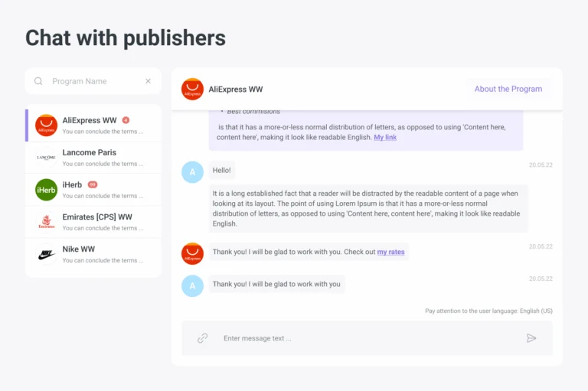Send the message with the paper-plane icon
This screenshot has width=588, height=391.
531,338
